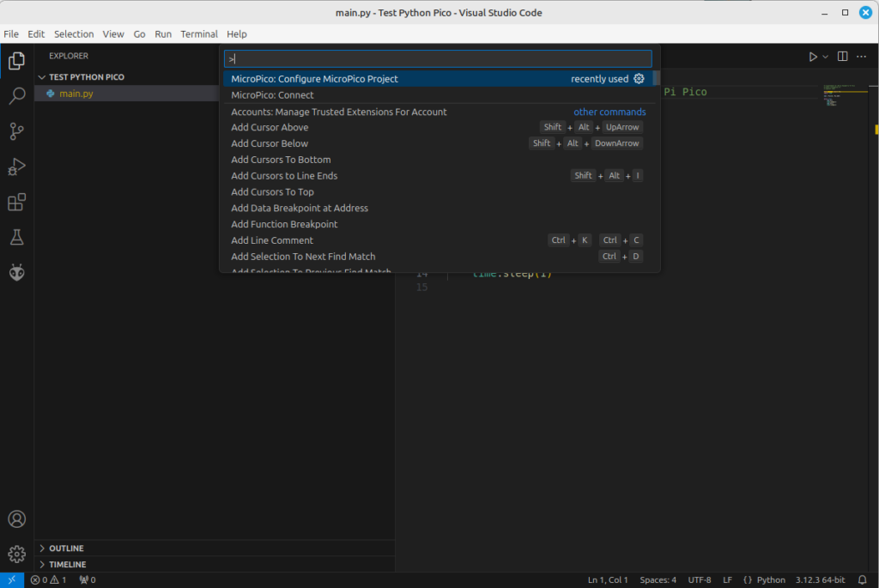Open the editor More Actions ellipsis

point(862,56)
